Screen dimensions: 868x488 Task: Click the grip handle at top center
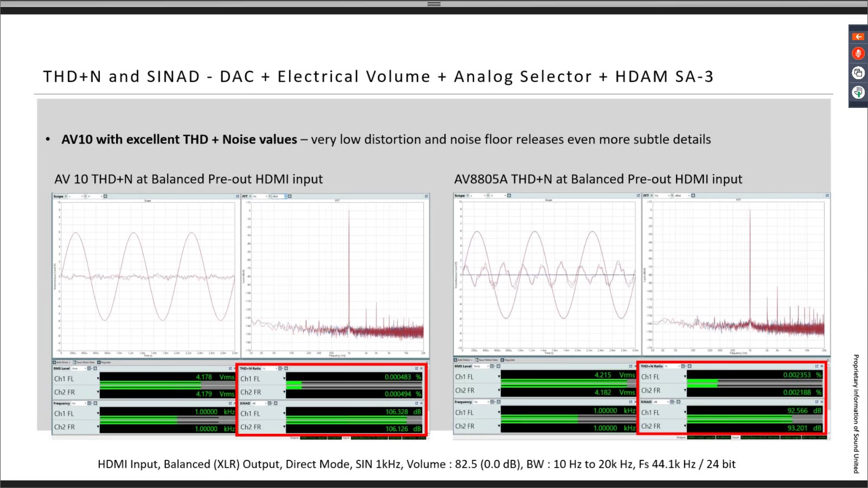tap(434, 4)
